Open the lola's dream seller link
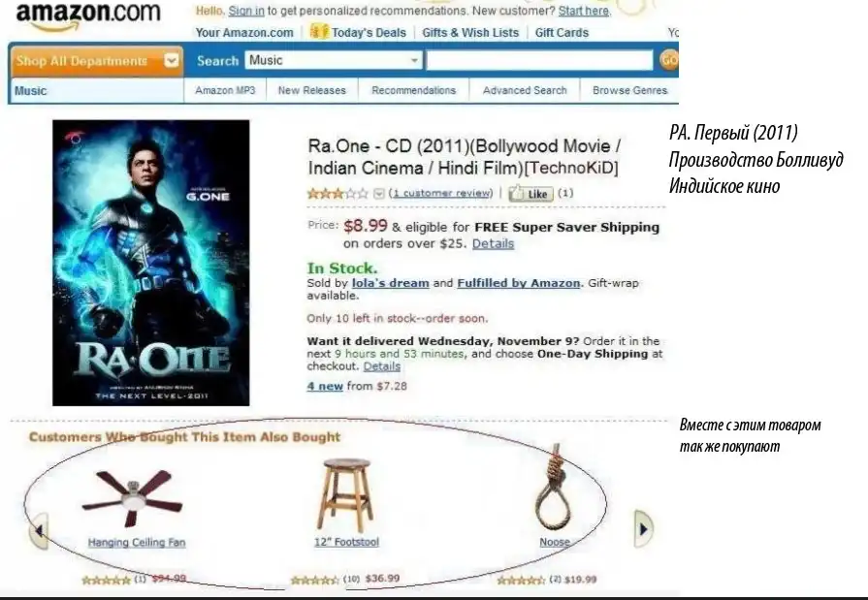 pos(390,283)
